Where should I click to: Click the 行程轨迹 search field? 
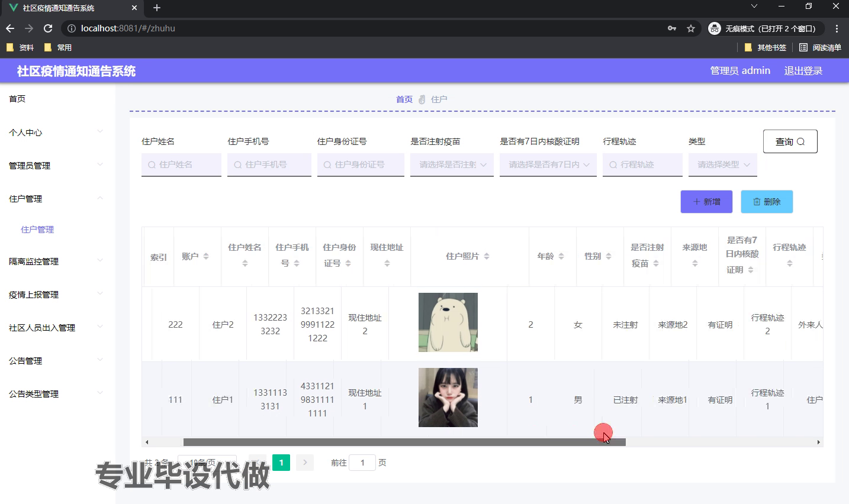(x=642, y=164)
